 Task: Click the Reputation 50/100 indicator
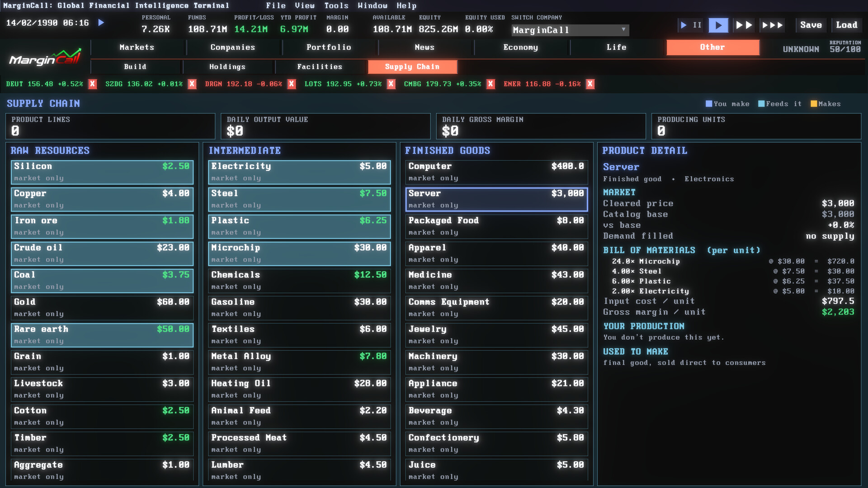click(x=845, y=47)
